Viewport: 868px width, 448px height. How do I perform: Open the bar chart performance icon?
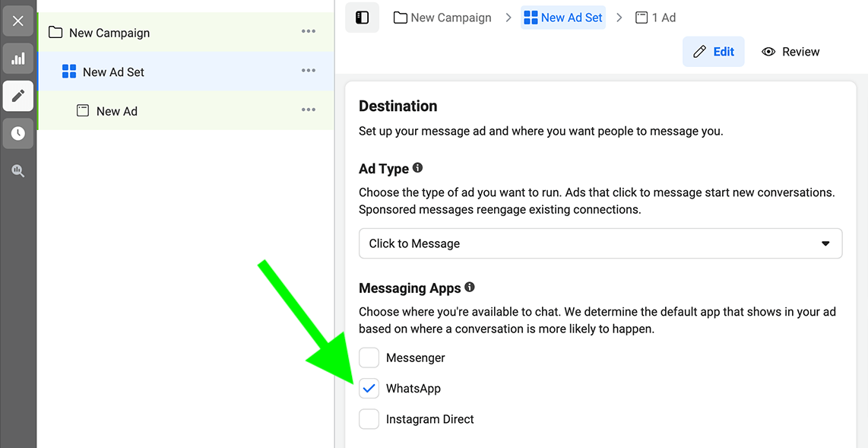[18, 58]
